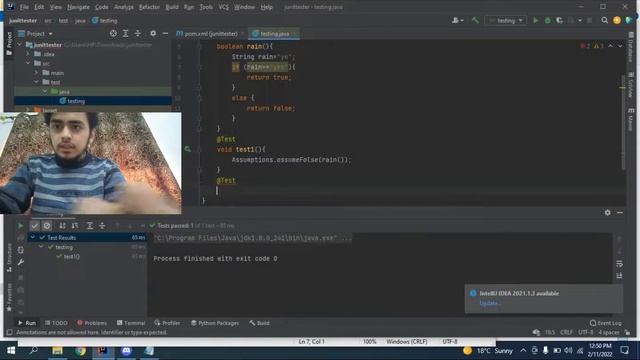Expand the main folder
The image size is (640, 360).
[x=36, y=73]
